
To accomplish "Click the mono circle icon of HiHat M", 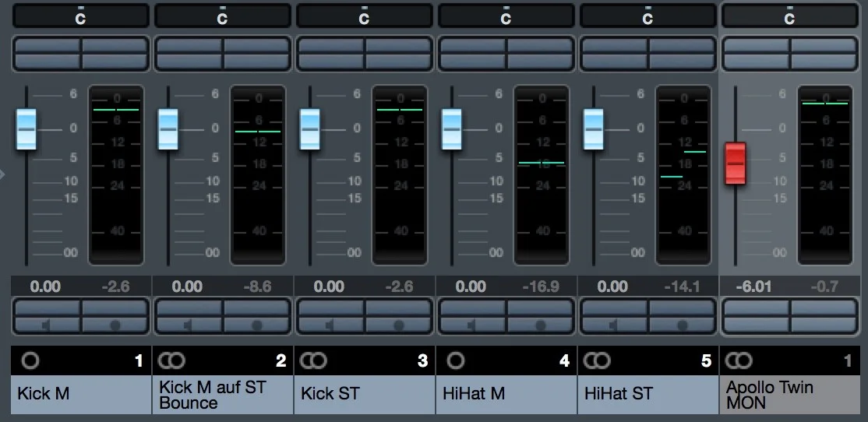I will tap(456, 360).
